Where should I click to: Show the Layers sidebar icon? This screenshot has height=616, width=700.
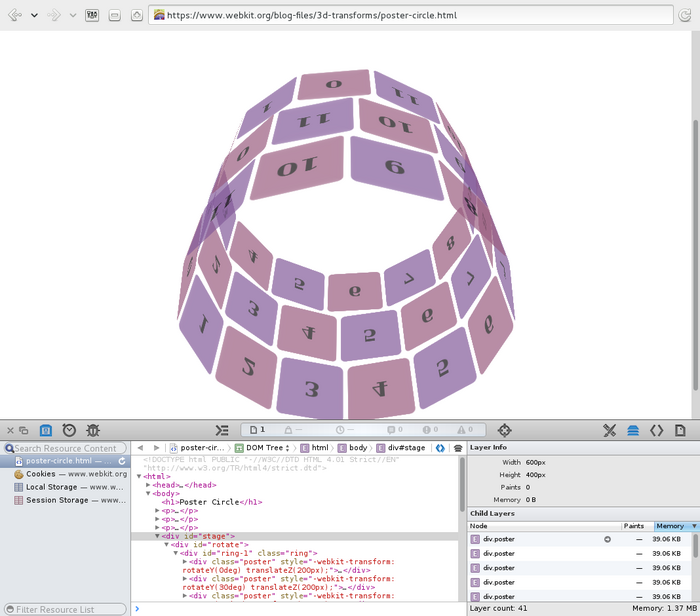click(x=633, y=430)
